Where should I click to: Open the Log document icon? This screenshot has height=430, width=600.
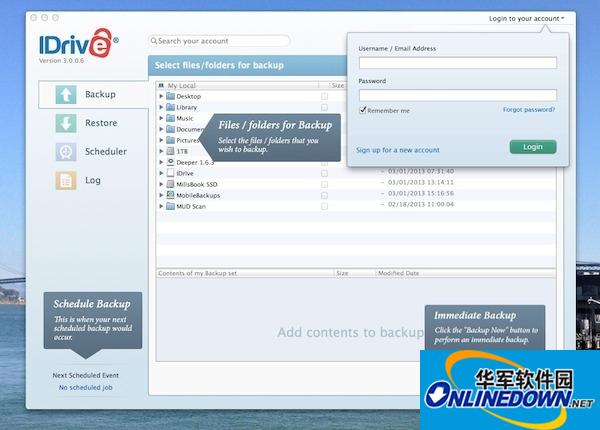(x=65, y=181)
